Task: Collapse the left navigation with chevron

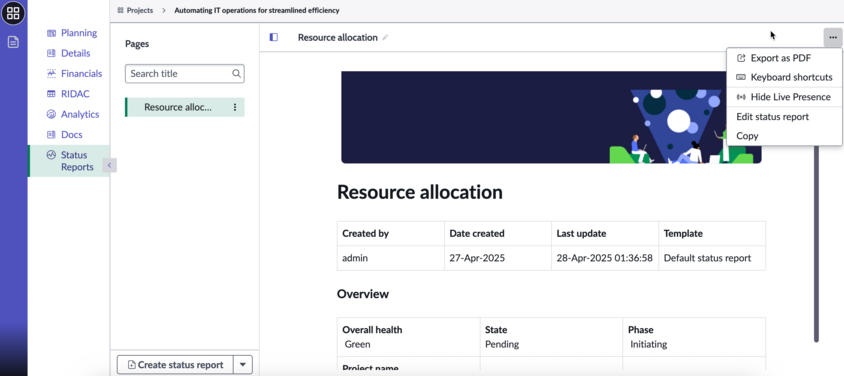Action: (x=109, y=165)
